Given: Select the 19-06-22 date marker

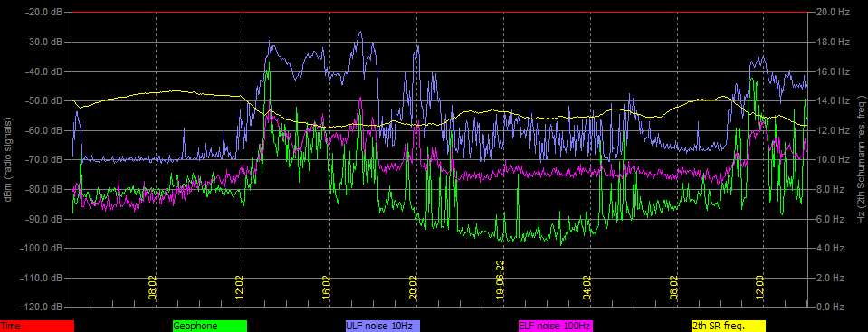Looking at the screenshot, I should pyautogui.click(x=500, y=280).
